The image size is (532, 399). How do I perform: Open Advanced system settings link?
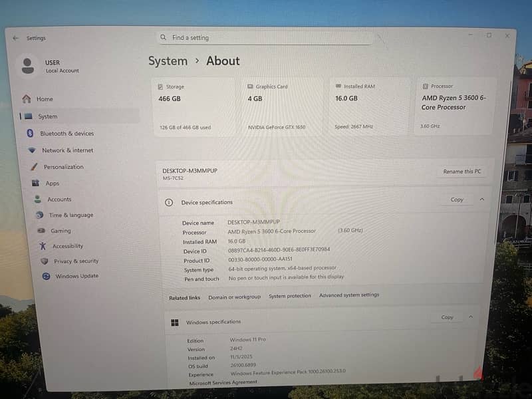pos(349,295)
